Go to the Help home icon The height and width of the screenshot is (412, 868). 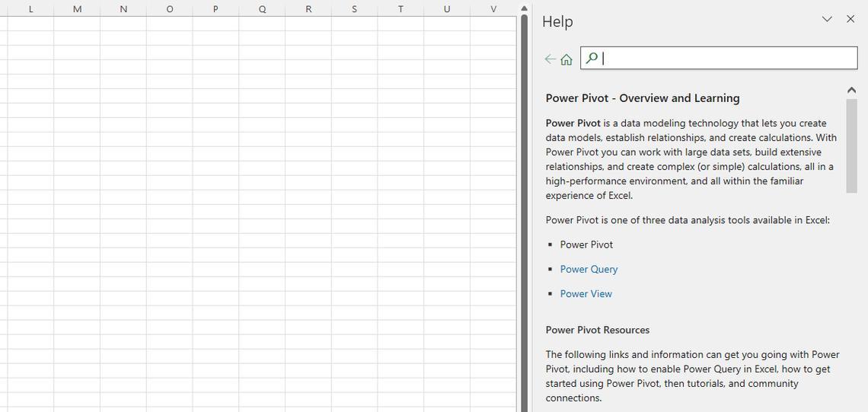tap(566, 59)
